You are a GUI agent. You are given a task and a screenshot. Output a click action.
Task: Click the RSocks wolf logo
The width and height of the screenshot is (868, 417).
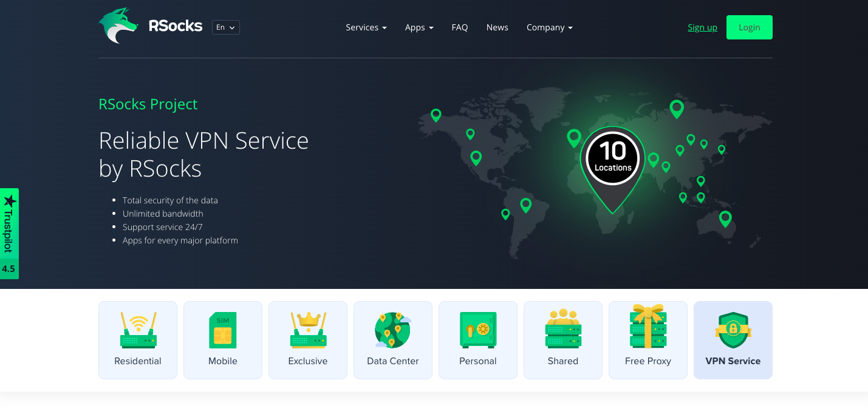(118, 25)
